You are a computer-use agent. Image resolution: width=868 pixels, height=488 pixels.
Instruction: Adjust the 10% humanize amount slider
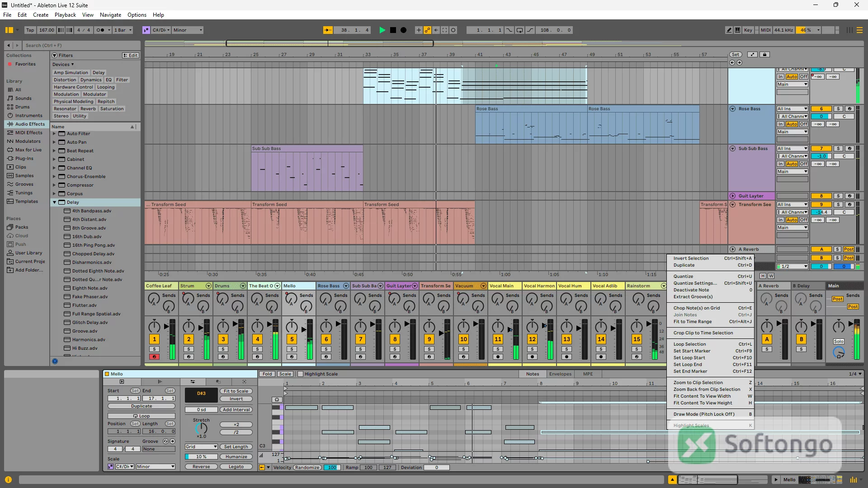201,457
